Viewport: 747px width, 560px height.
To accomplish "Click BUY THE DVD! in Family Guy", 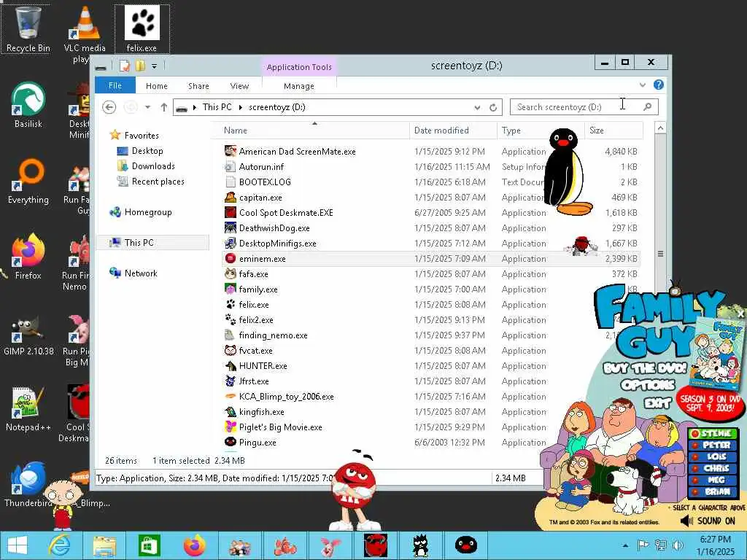I will click(645, 368).
